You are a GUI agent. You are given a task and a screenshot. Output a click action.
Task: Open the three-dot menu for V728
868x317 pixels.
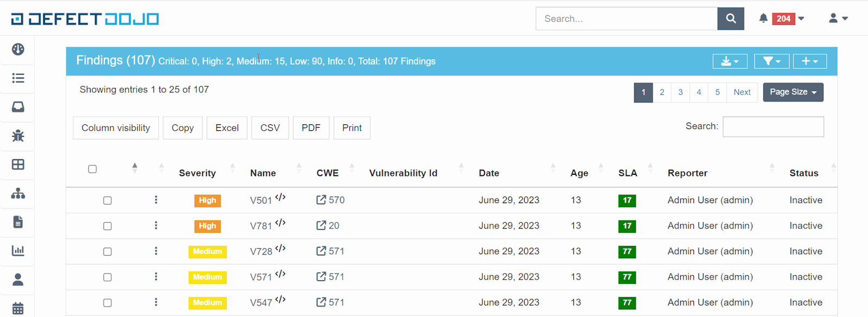pos(156,251)
